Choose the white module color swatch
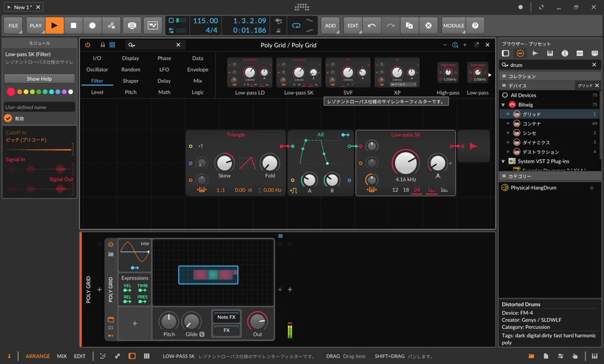The width and height of the screenshot is (604, 364). pos(70,92)
